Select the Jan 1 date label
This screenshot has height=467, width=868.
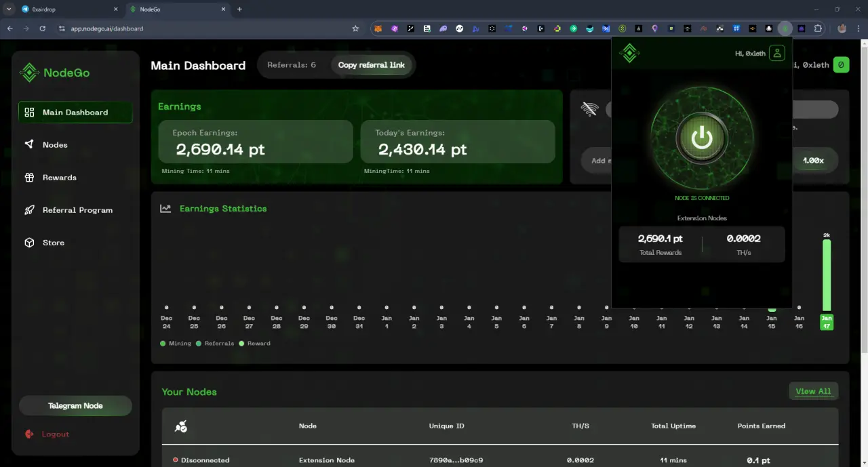tap(387, 322)
